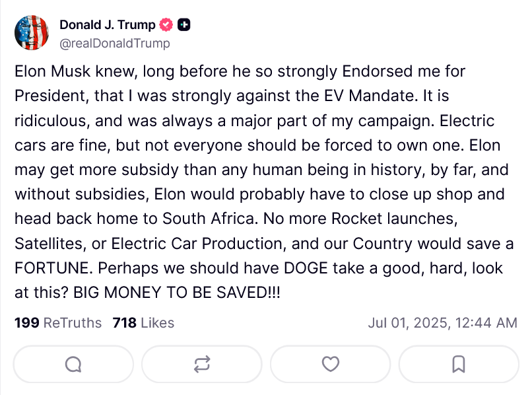Visit the @realDonaldTrump handle link
Viewport: 532px width, 395px height.
[115, 44]
